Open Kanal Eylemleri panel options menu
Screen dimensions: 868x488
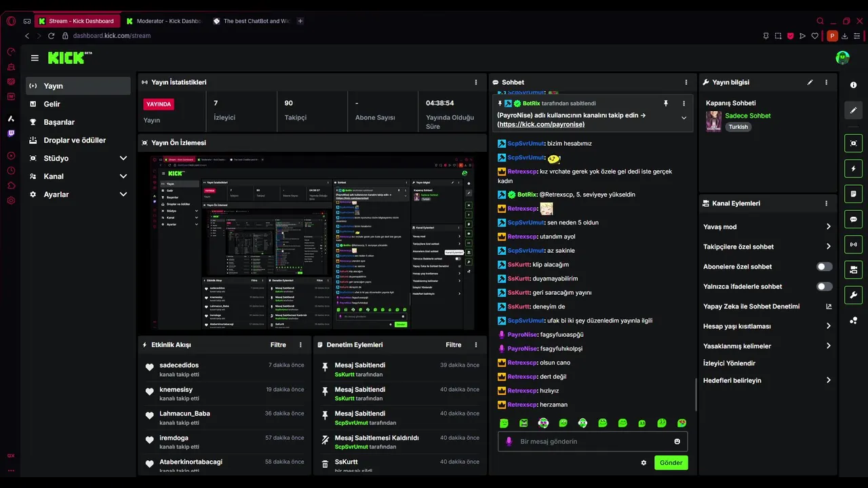(x=826, y=203)
